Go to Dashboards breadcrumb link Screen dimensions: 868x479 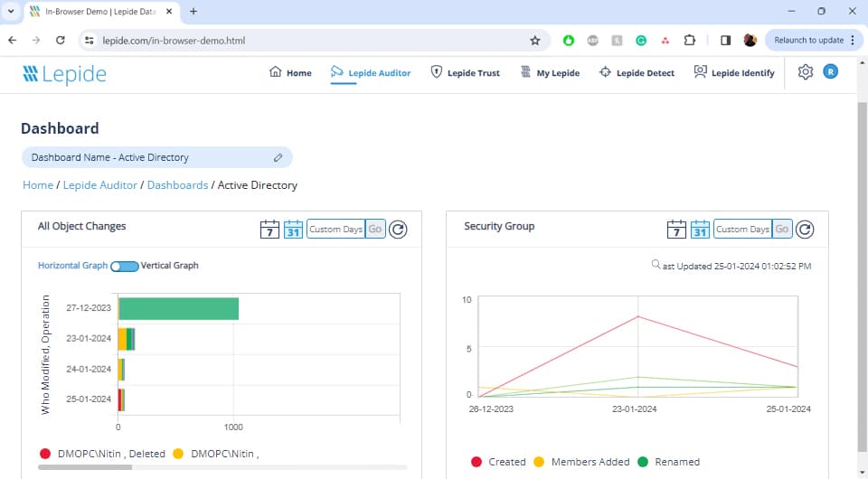pos(178,185)
